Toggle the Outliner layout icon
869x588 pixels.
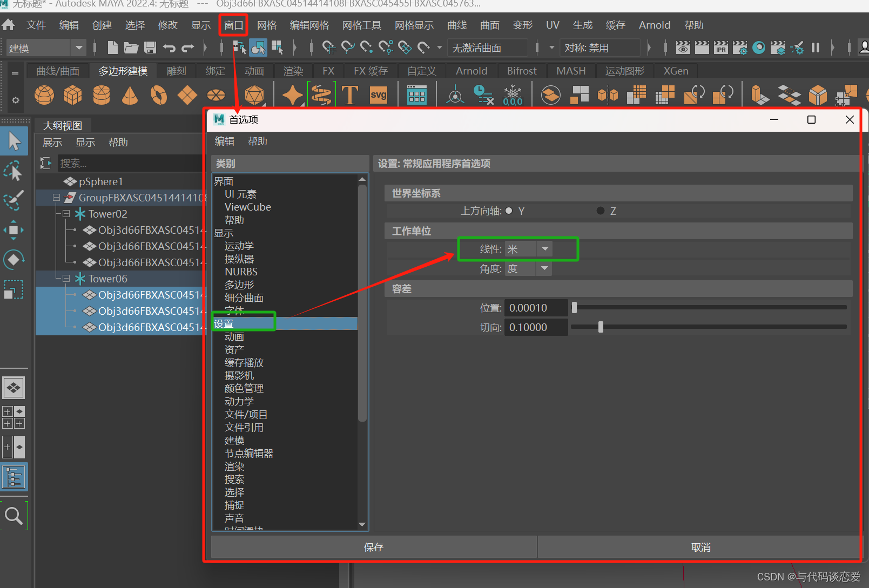click(x=14, y=477)
